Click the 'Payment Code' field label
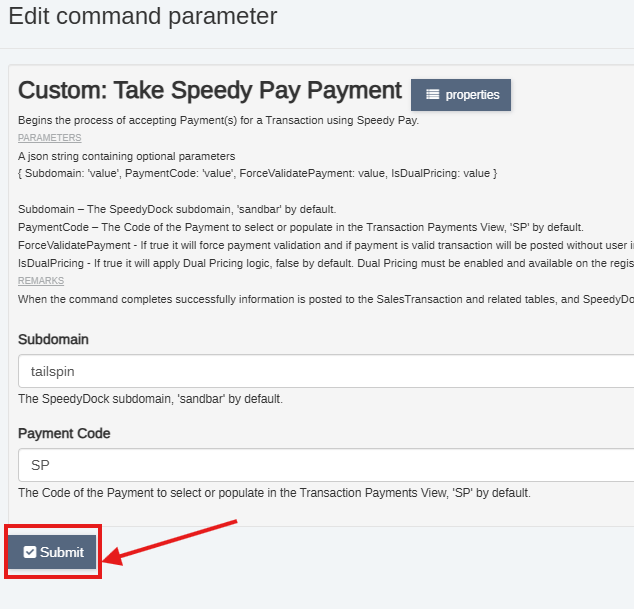 pyautogui.click(x=64, y=433)
